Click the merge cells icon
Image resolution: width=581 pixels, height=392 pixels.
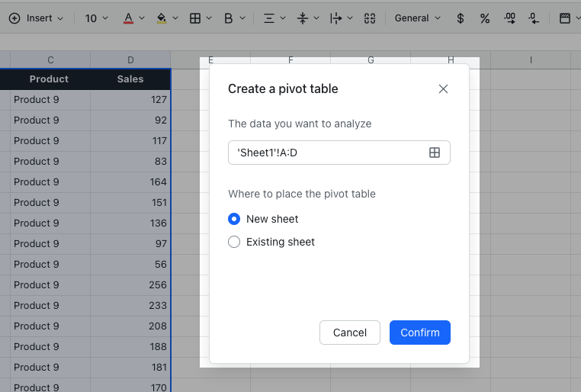(x=370, y=18)
